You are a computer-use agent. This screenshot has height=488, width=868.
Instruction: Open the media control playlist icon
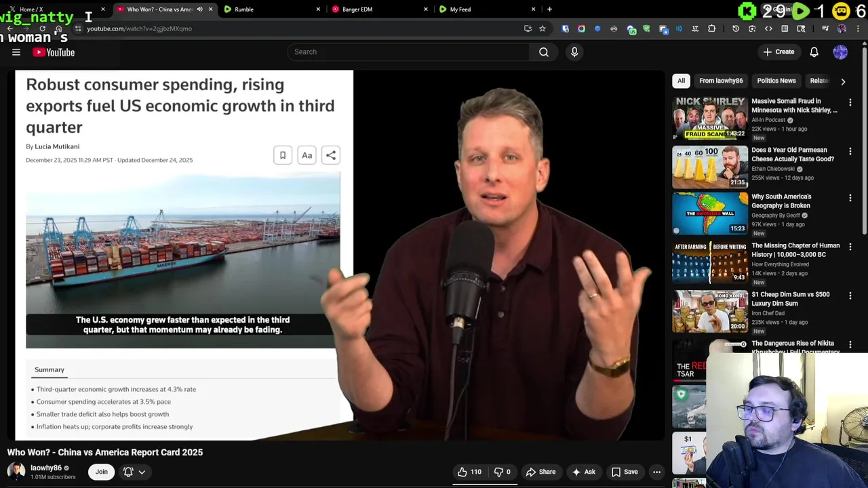coord(825,28)
